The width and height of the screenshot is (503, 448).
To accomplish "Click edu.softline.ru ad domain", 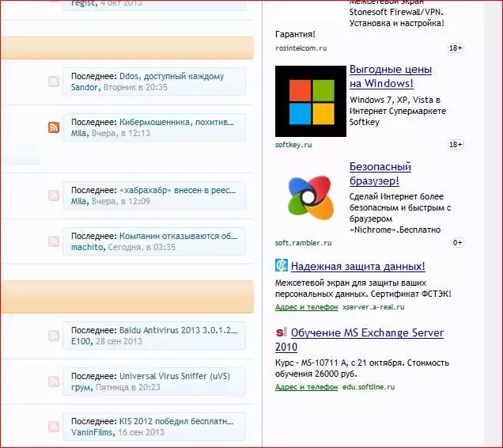I will (369, 387).
